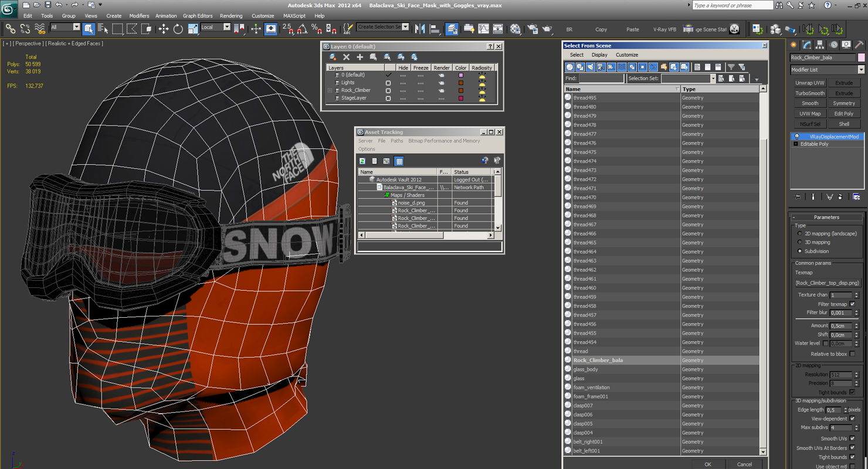The image size is (868, 469).
Task: Click the Unlink Selection tool
Action: point(25,28)
